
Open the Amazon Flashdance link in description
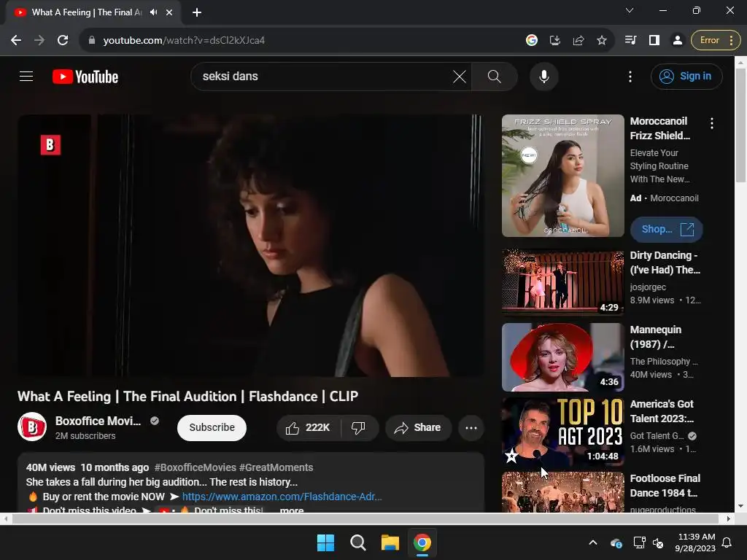click(x=282, y=497)
